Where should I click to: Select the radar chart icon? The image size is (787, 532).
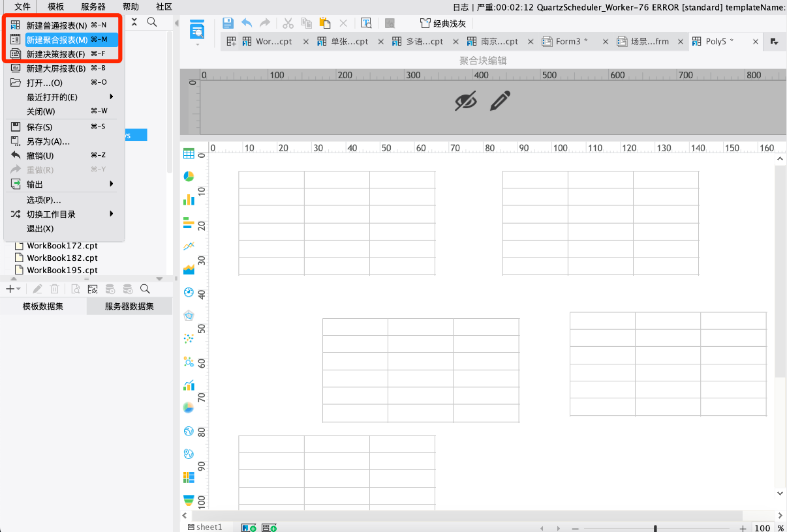[x=189, y=316]
